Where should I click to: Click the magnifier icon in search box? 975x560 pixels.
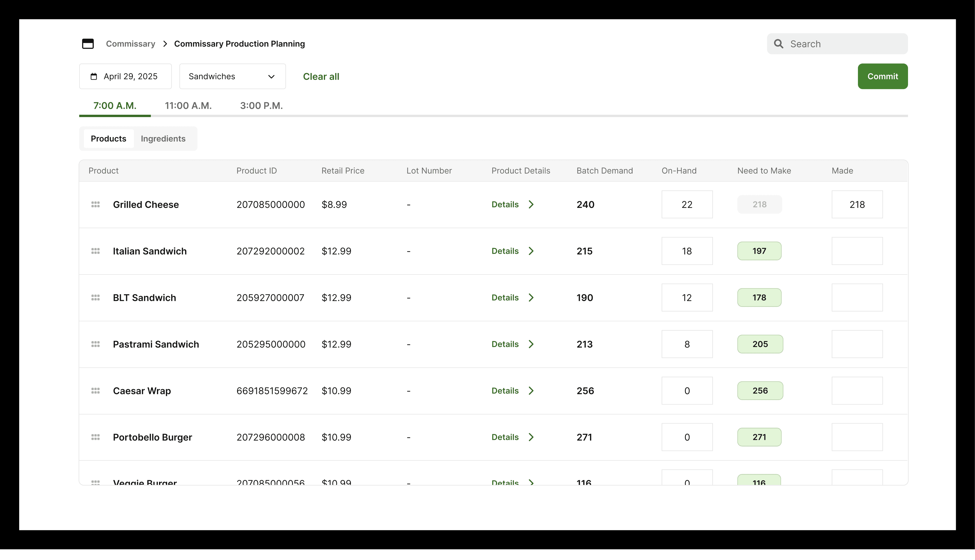click(x=778, y=44)
